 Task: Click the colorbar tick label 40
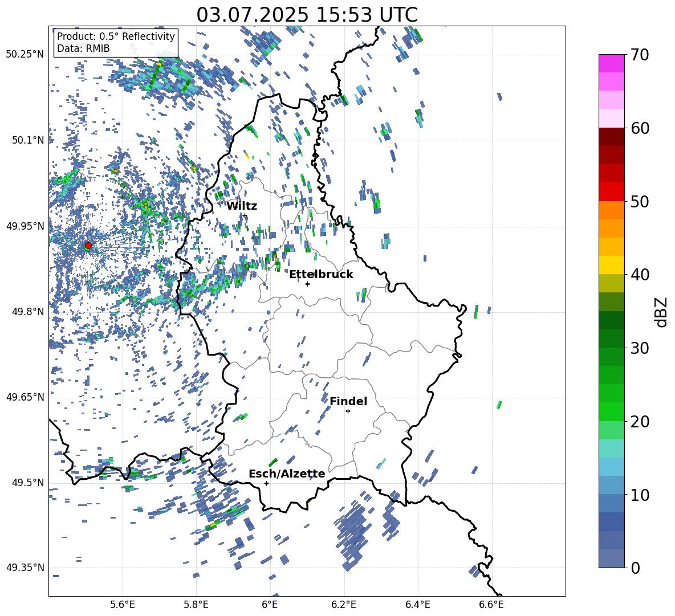click(640, 275)
